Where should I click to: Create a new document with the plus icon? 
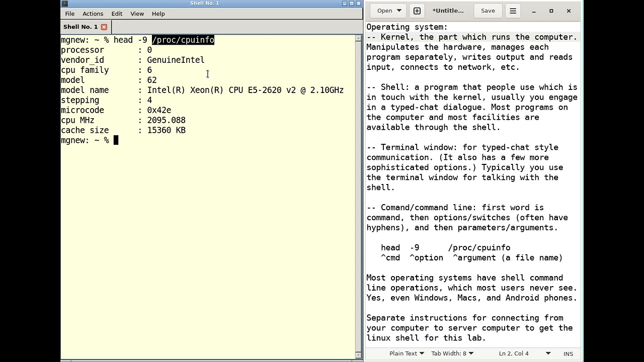tap(417, 11)
